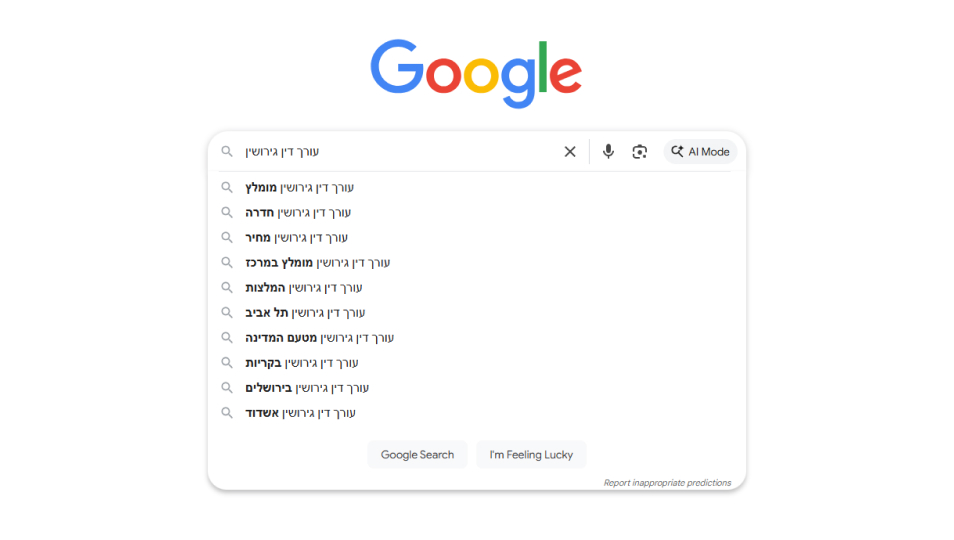Click the search magnifier icon in search box
954x540 pixels.
point(227,152)
